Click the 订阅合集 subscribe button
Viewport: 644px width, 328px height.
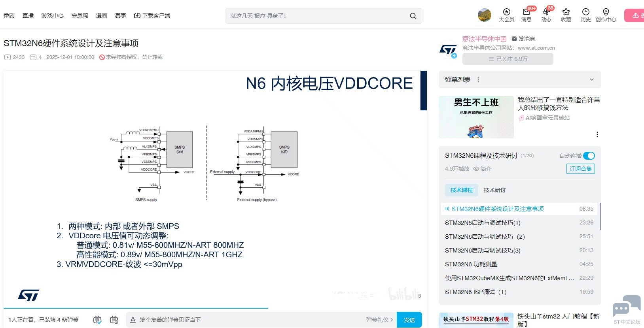tap(580, 169)
